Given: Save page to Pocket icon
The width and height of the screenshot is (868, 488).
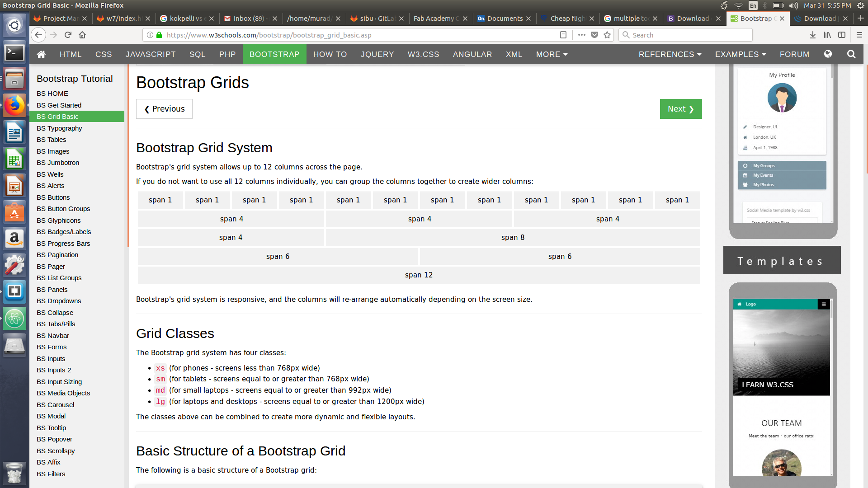Looking at the screenshot, I should coord(594,35).
